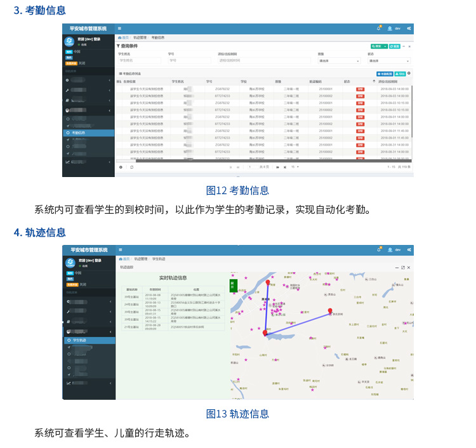Click the hamburger menu icon in attendance page header
The height and width of the screenshot is (448, 476).
119,29
